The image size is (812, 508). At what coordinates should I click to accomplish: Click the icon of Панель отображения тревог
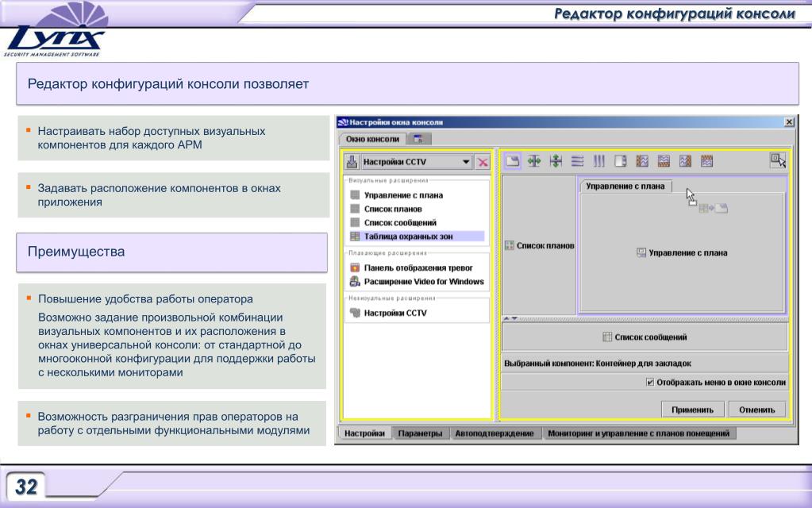(x=355, y=267)
